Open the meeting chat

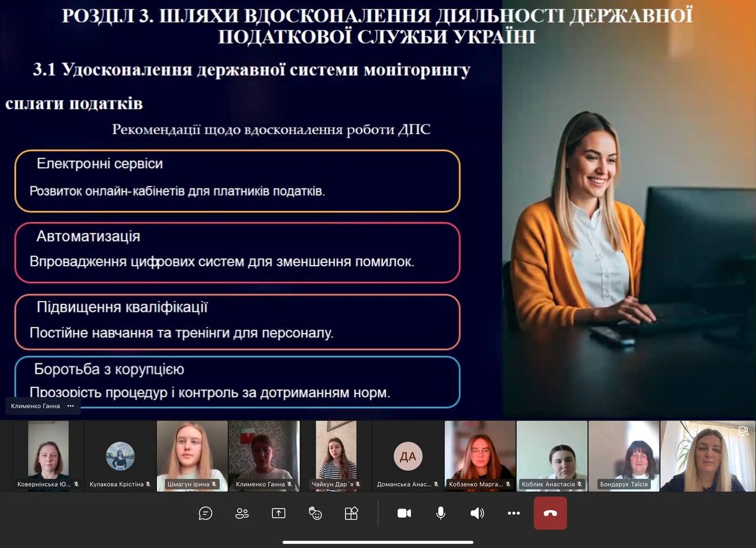(x=206, y=513)
